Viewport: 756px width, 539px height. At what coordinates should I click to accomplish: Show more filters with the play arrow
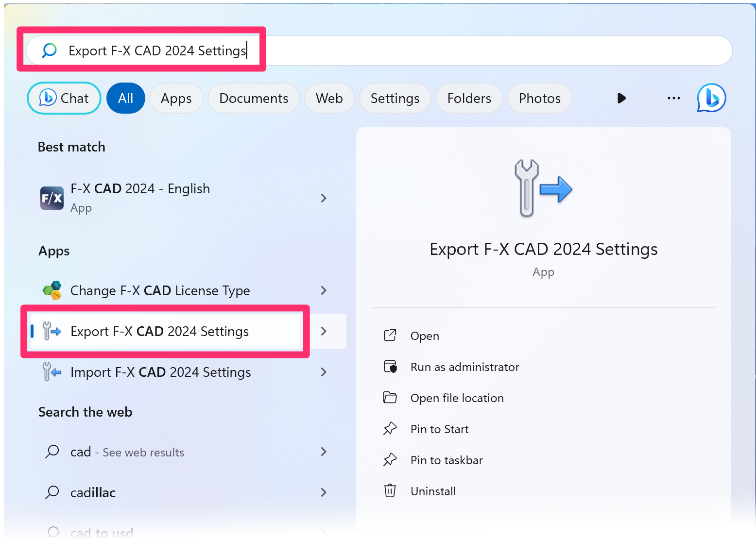pyautogui.click(x=621, y=98)
